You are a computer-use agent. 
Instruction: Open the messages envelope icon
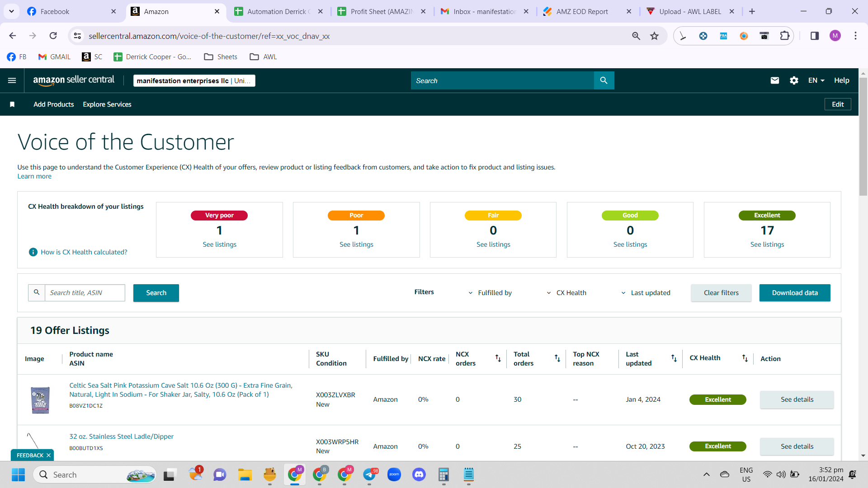click(775, 80)
